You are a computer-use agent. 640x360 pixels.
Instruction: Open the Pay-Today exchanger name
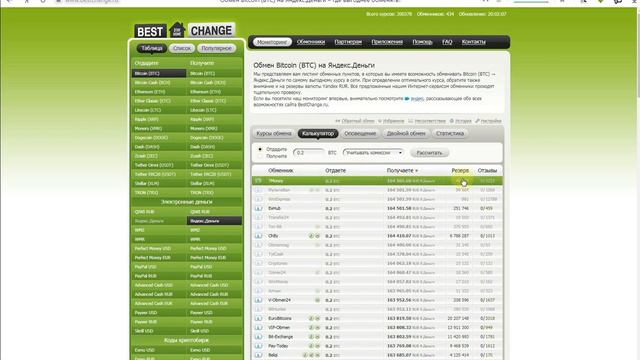coord(278,346)
